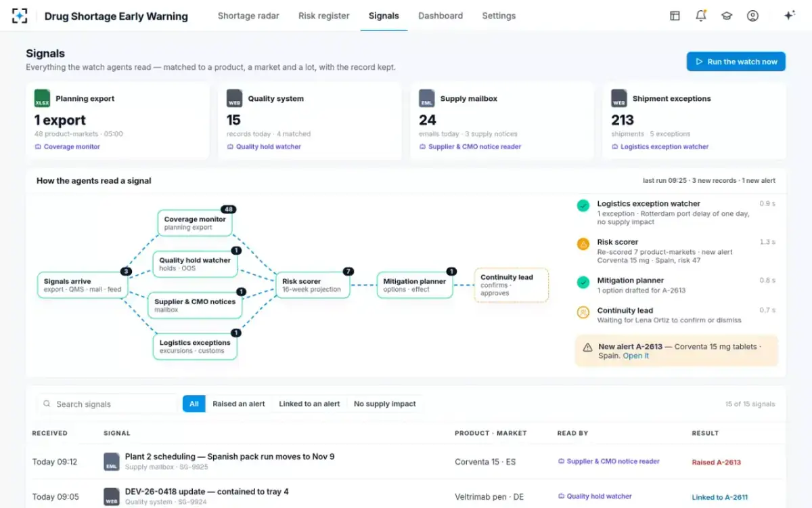Select the Mitigation planner diagram node
The image size is (812, 508).
point(414,285)
